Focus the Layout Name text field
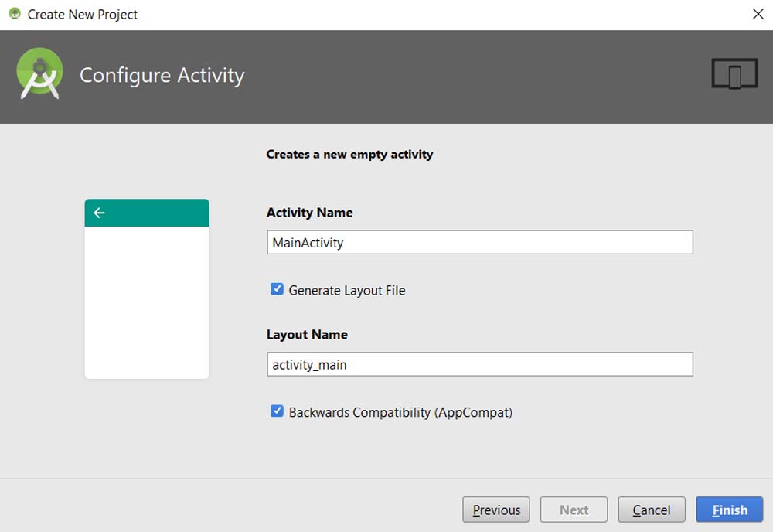 pyautogui.click(x=479, y=364)
